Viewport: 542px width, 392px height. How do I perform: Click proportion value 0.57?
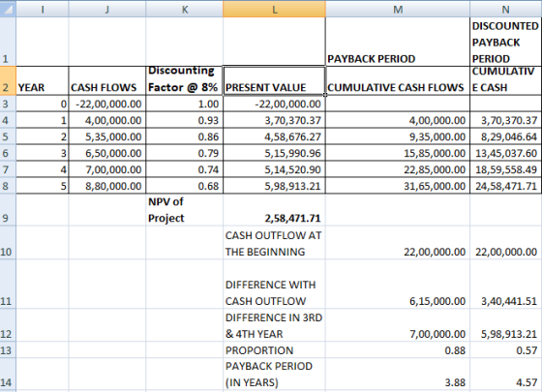505,349
